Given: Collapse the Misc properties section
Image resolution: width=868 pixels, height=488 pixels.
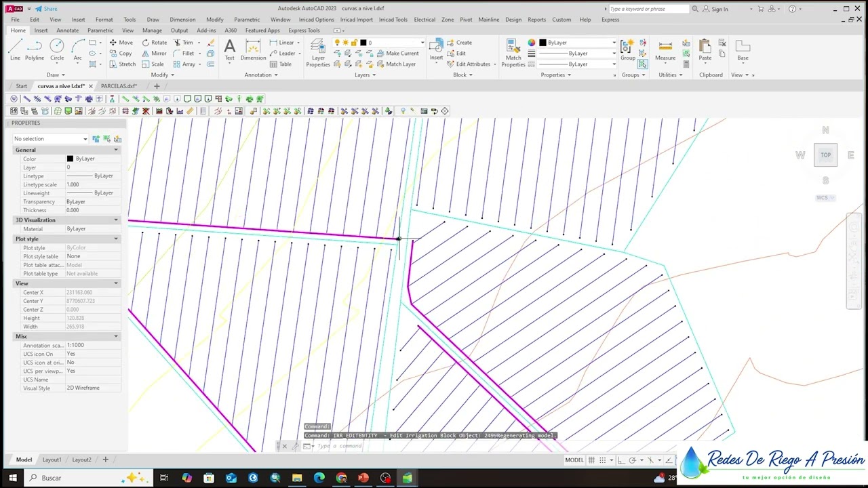Looking at the screenshot, I should coord(116,337).
